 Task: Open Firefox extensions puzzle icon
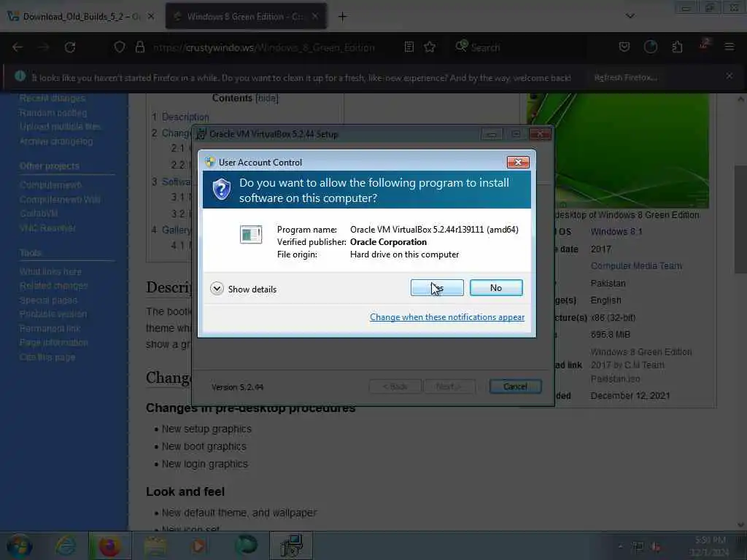677,47
